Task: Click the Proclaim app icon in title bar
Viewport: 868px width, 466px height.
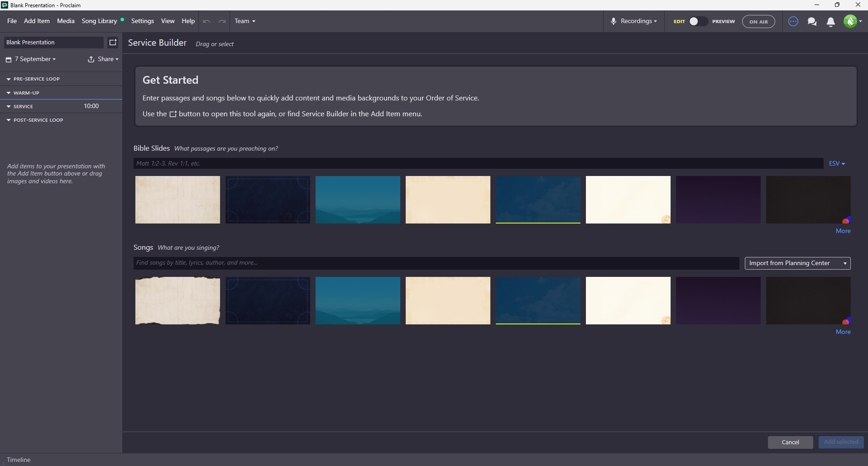Action: [x=5, y=5]
